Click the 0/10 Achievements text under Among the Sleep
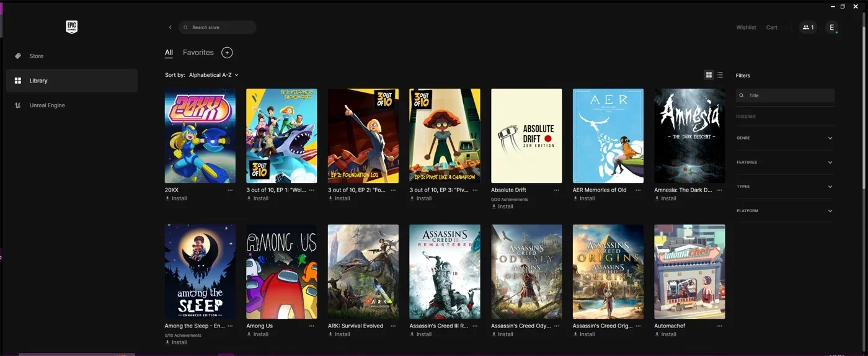Image resolution: width=868 pixels, height=356 pixels. tap(183, 335)
